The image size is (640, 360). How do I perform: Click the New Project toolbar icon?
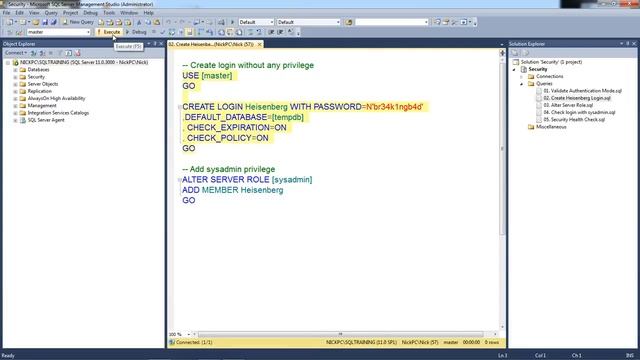click(9, 22)
